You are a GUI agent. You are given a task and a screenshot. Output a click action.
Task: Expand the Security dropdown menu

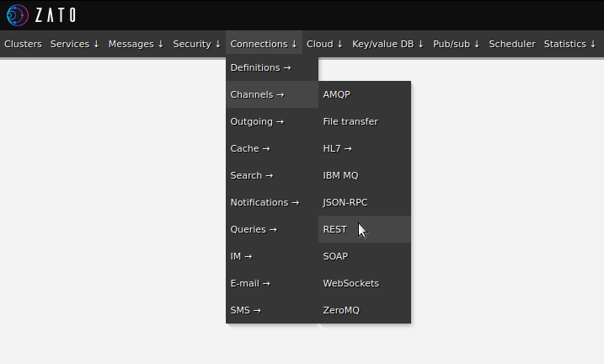pyautogui.click(x=197, y=44)
